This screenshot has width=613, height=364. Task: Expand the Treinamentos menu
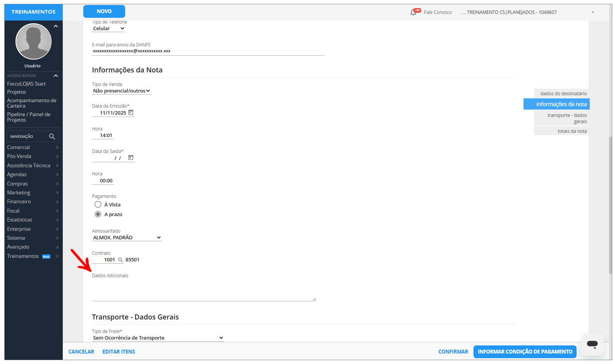point(33,256)
